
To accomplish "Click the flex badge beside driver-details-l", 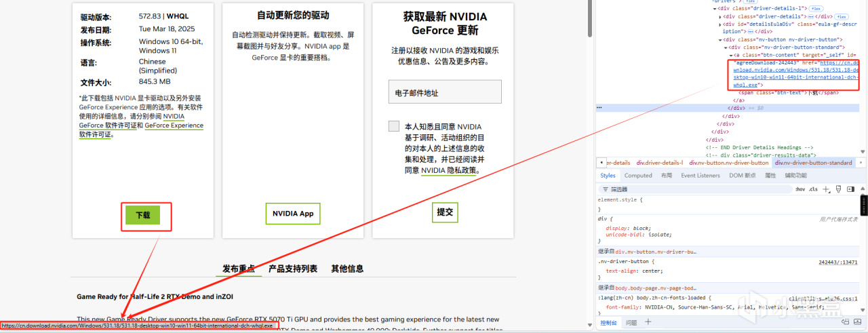I will [817, 7].
